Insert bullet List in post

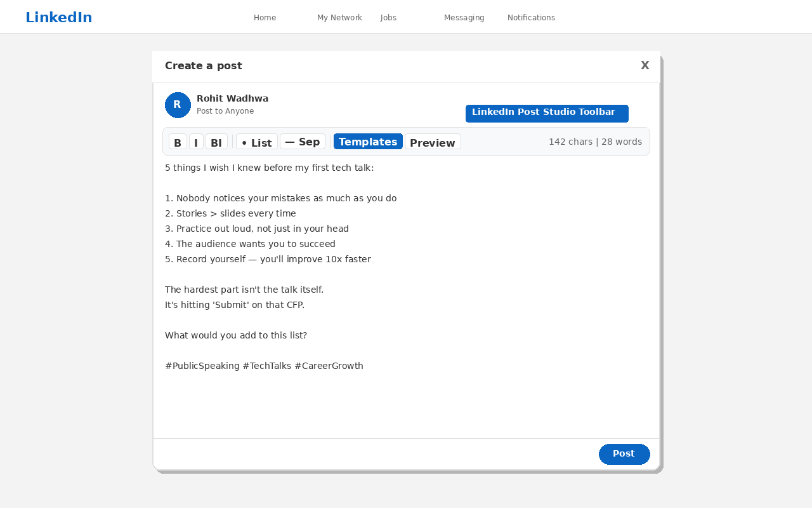coord(256,142)
